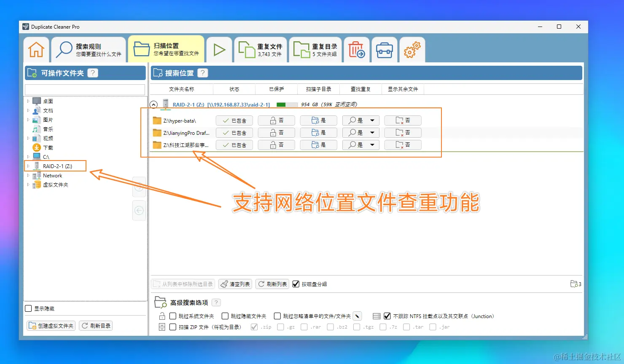Toggle protected lock for 科技江湖那些事 row
Image resolution: width=624 pixels, height=364 pixels.
pyautogui.click(x=276, y=145)
